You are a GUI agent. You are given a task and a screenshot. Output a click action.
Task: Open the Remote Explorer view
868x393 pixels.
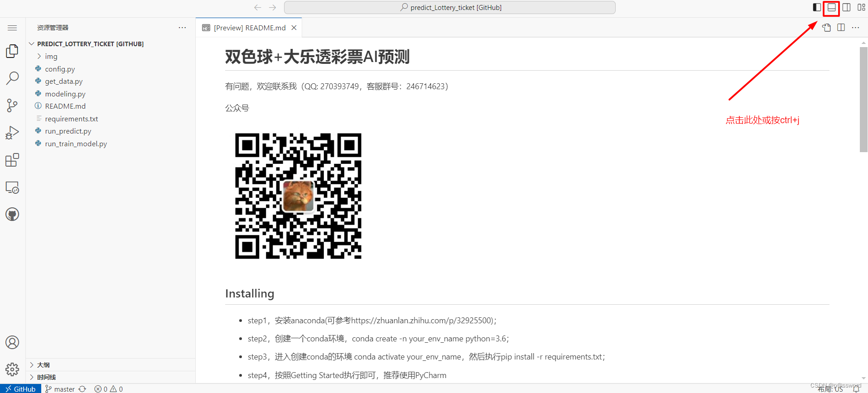point(12,187)
